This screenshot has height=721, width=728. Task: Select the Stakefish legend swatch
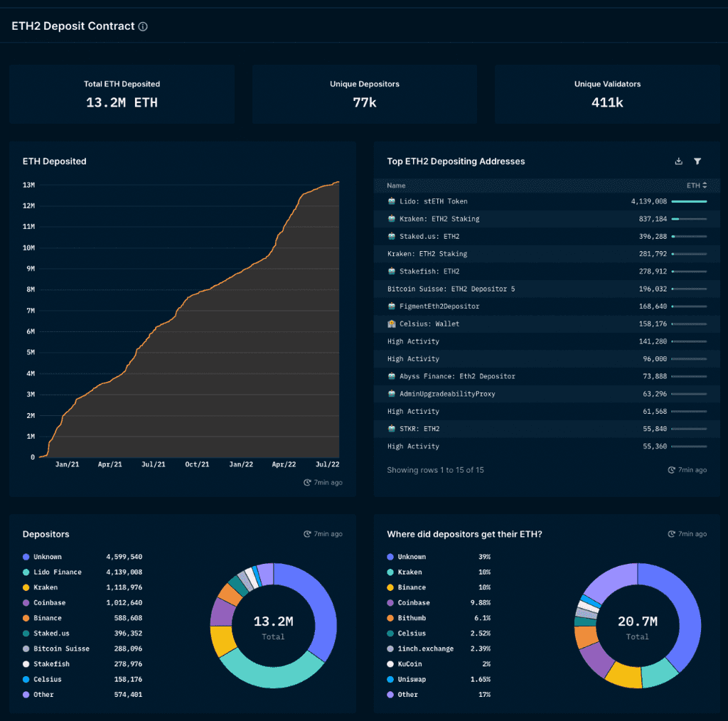tap(26, 664)
